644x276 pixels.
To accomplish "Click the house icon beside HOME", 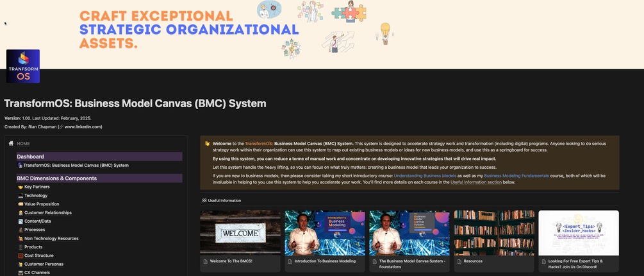I will [11, 144].
